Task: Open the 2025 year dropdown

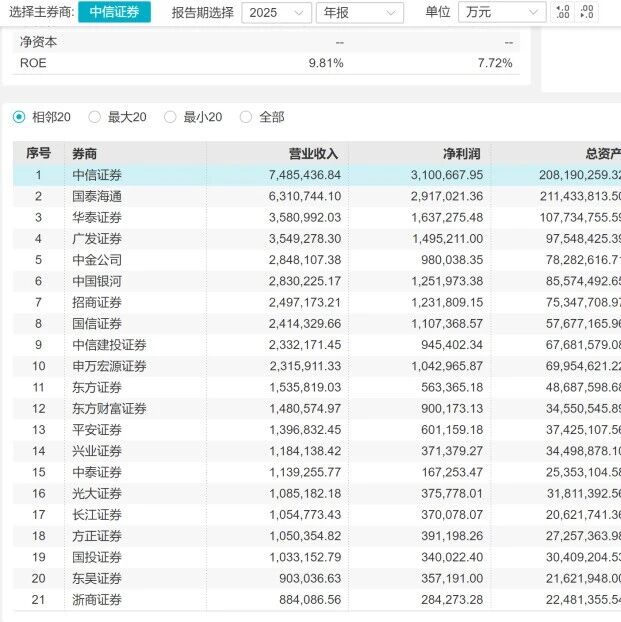Action: [x=276, y=13]
